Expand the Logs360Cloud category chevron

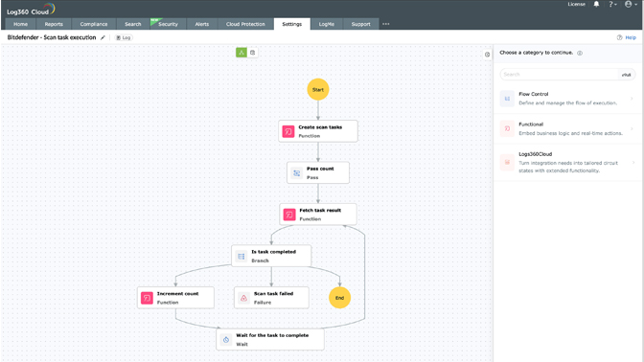click(632, 163)
